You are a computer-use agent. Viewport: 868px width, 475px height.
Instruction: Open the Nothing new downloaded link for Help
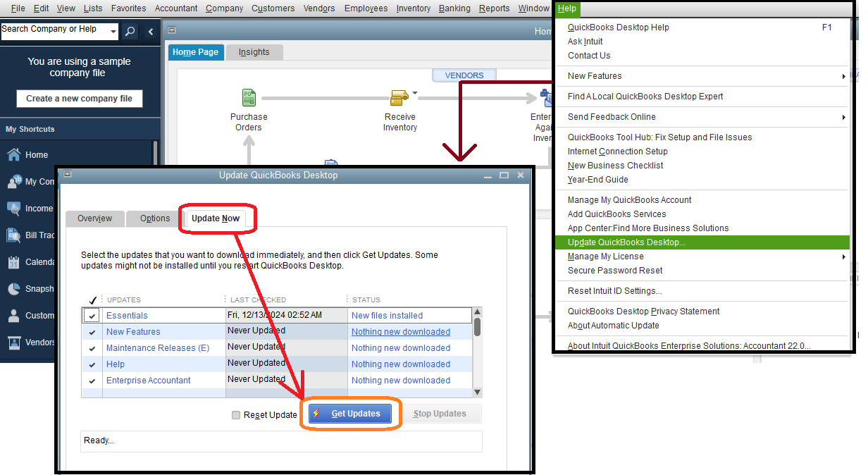[x=400, y=364]
